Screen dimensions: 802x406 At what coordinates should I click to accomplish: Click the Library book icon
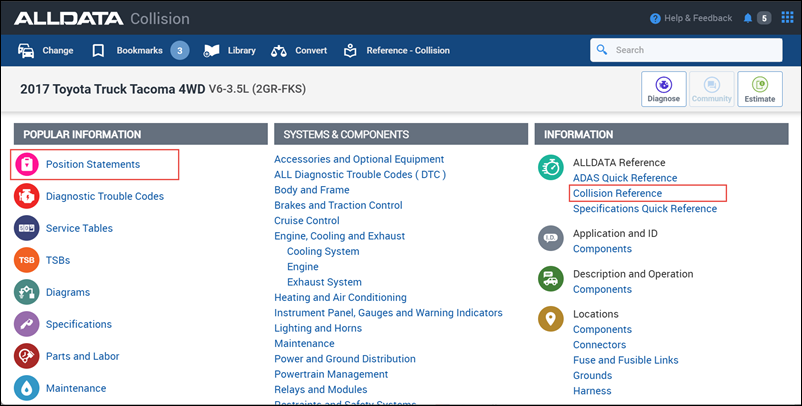211,51
